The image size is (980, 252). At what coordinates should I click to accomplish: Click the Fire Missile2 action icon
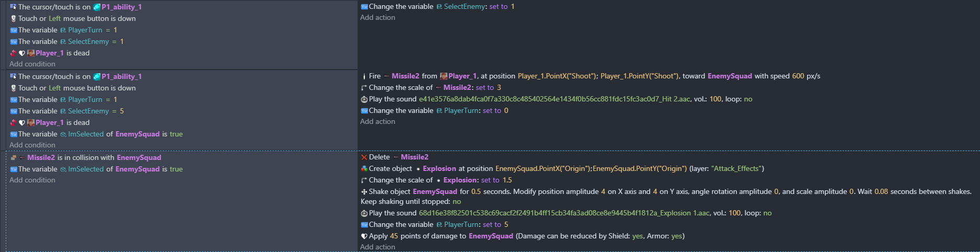364,76
